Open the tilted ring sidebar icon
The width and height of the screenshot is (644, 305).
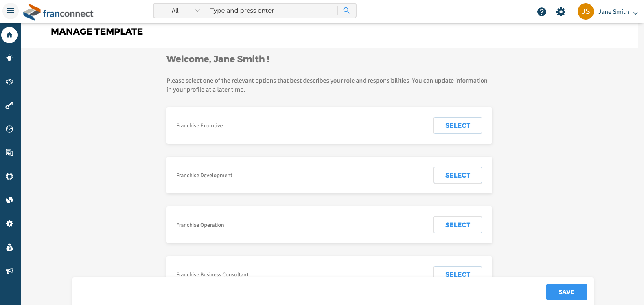click(x=9, y=200)
